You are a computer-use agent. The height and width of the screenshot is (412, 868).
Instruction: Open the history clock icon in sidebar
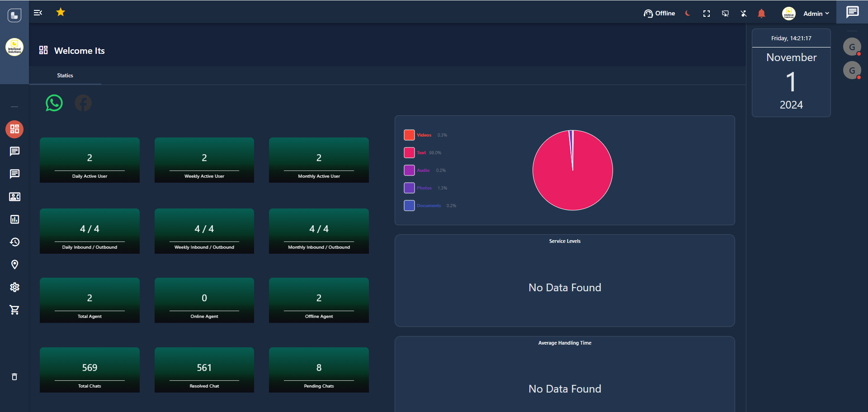tap(14, 242)
